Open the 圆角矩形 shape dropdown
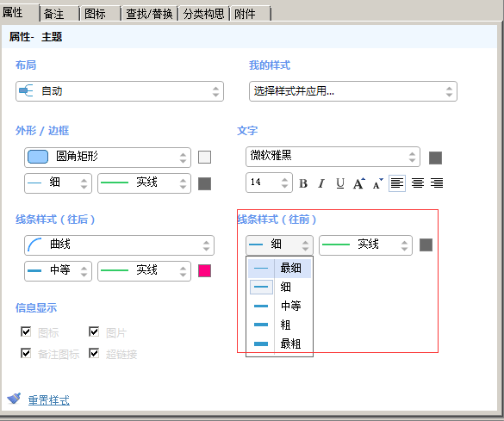 [x=108, y=157]
